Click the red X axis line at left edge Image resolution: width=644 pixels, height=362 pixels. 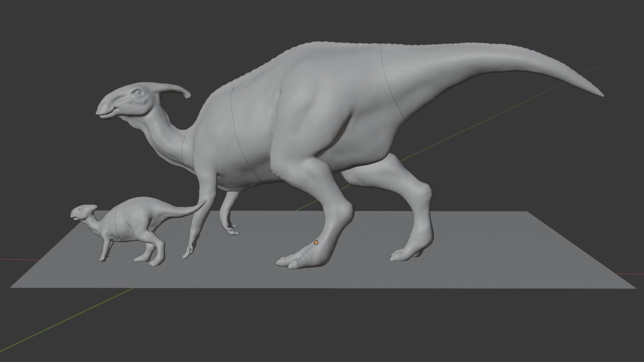point(13,259)
